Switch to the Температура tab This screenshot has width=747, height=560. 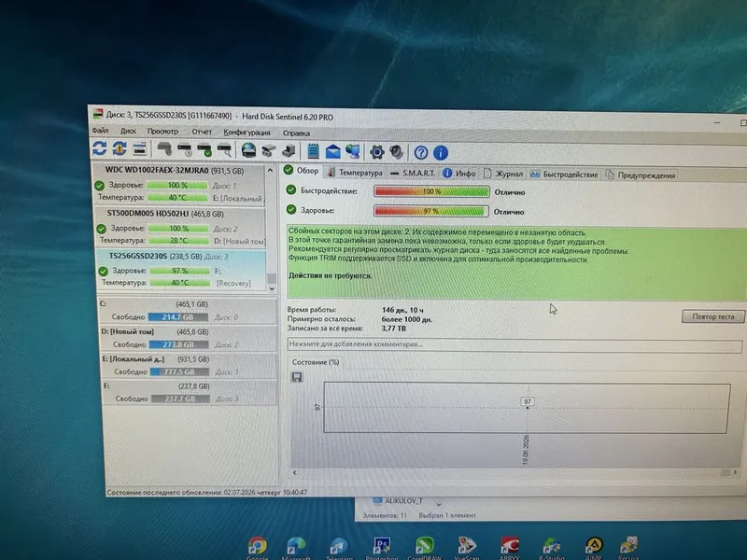click(x=356, y=173)
